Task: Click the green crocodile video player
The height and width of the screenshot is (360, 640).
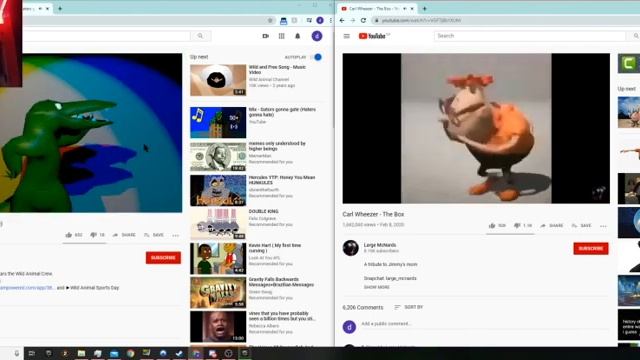Action: [91, 133]
